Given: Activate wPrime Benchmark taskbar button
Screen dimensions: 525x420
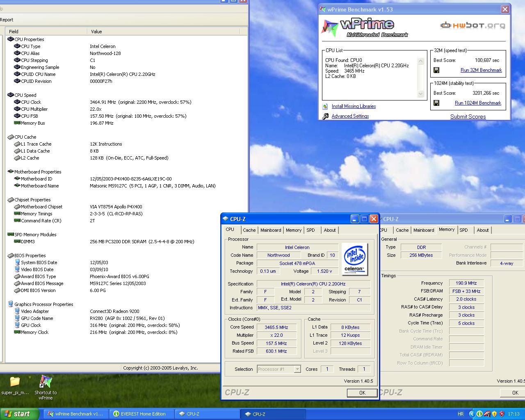Looking at the screenshot, I should (x=75, y=414).
